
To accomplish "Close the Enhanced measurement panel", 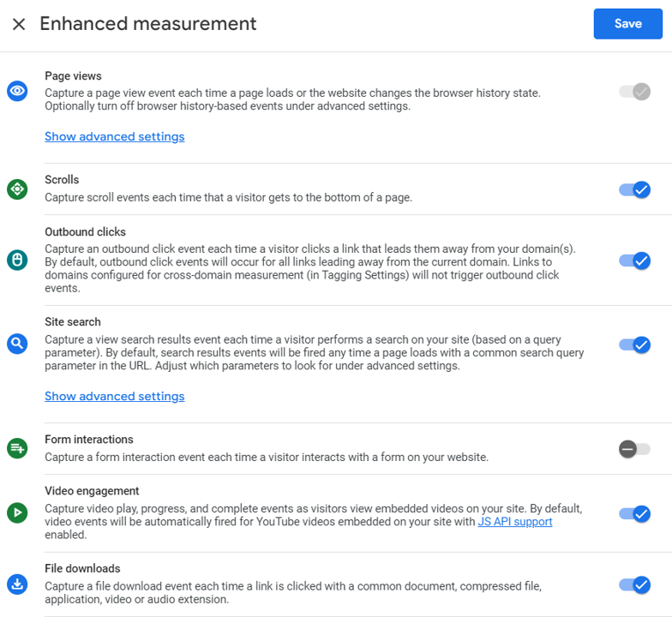I will (x=19, y=24).
